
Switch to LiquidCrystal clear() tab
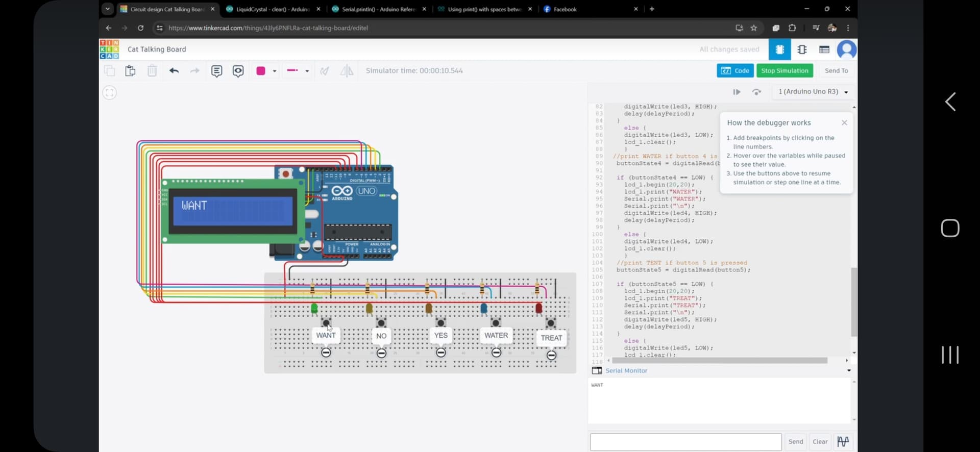click(273, 9)
